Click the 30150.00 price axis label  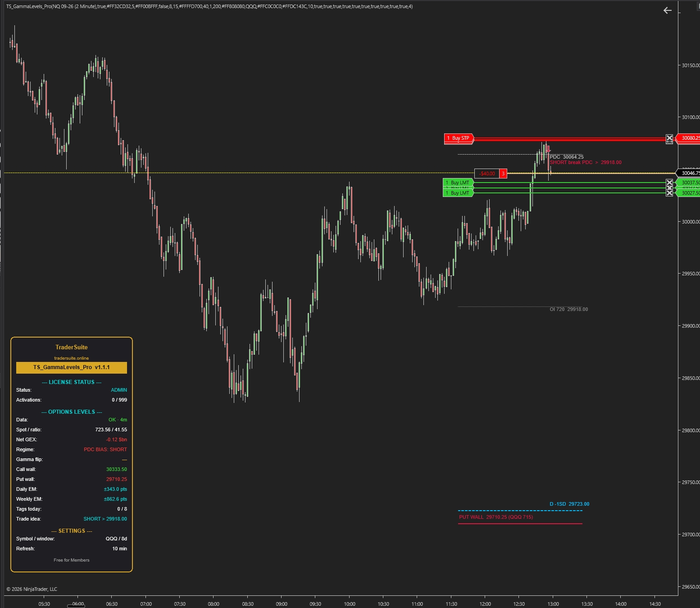[x=691, y=65]
